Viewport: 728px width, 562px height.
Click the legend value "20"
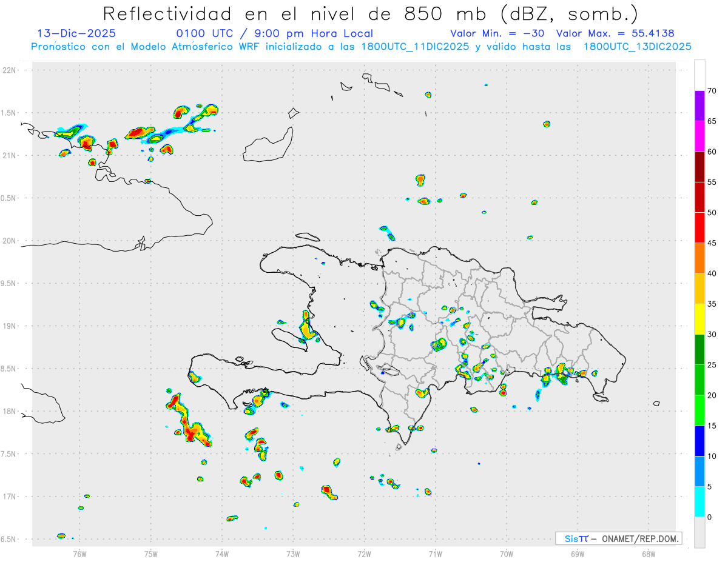pos(712,395)
